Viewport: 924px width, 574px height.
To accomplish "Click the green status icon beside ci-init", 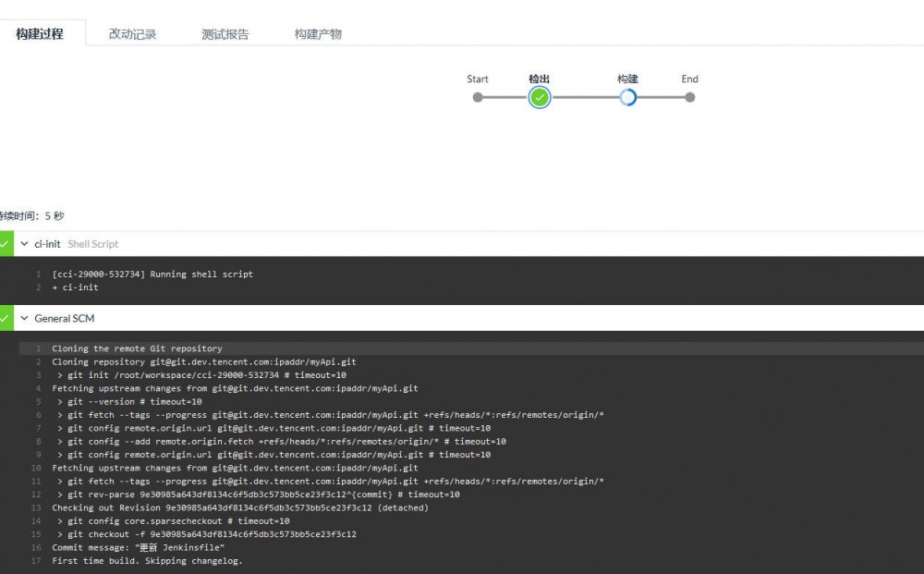I will (x=4, y=244).
